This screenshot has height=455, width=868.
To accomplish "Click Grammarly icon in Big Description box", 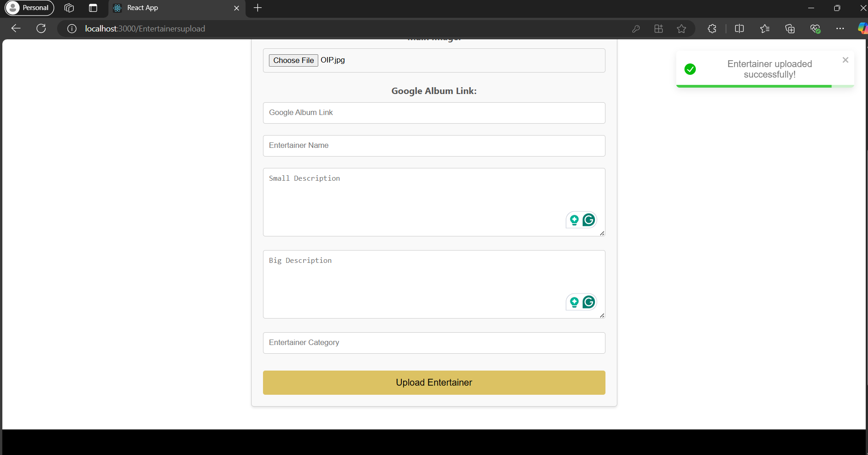I will click(x=589, y=302).
